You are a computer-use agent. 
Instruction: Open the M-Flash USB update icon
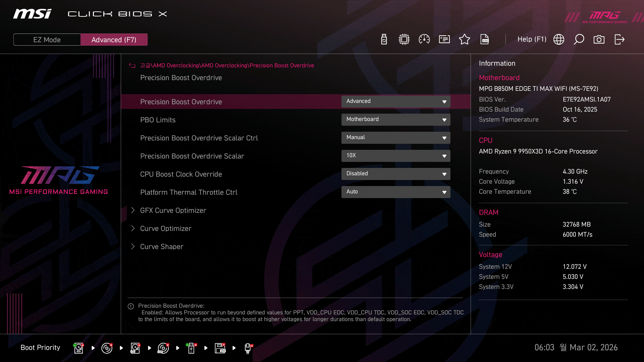pyautogui.click(x=384, y=40)
